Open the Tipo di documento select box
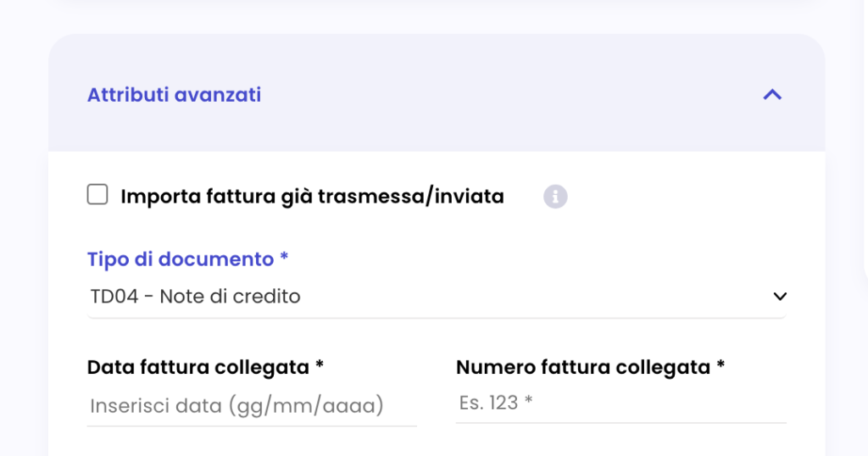The image size is (868, 456). 437,297
